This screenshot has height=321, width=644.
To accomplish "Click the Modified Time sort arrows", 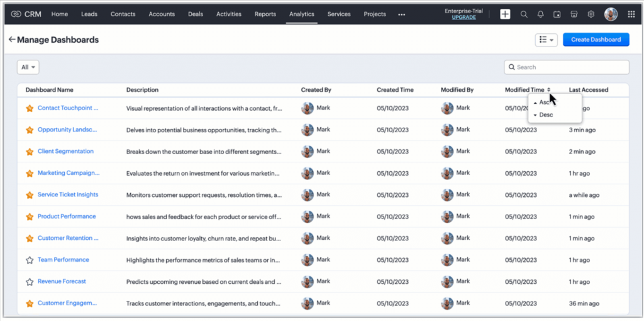I will click(x=548, y=89).
